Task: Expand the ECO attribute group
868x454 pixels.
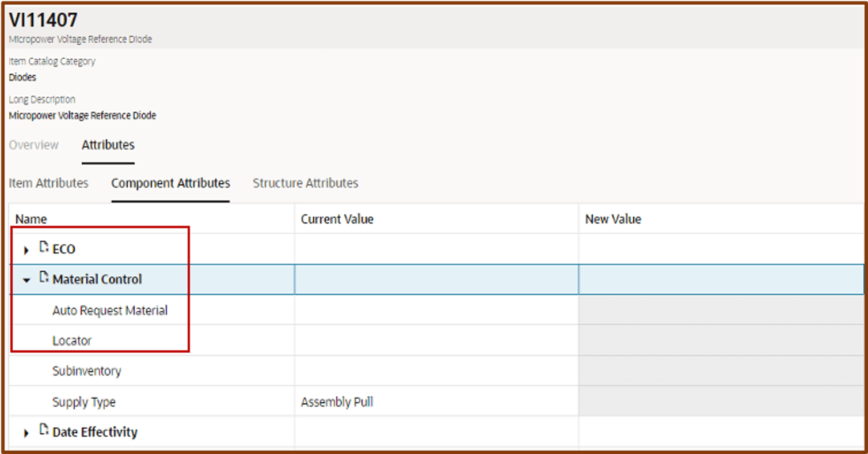Action: point(26,250)
